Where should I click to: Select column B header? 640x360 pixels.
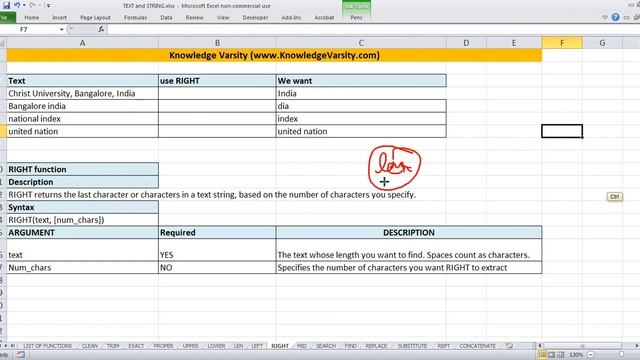pyautogui.click(x=217, y=43)
